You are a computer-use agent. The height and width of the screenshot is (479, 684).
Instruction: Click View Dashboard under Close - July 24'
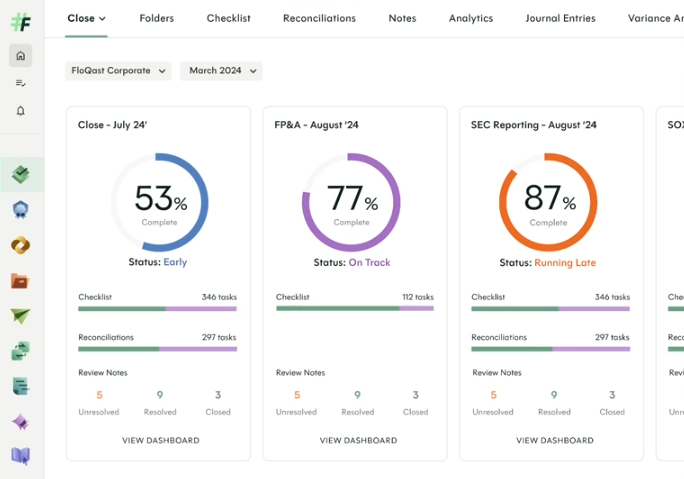point(160,440)
